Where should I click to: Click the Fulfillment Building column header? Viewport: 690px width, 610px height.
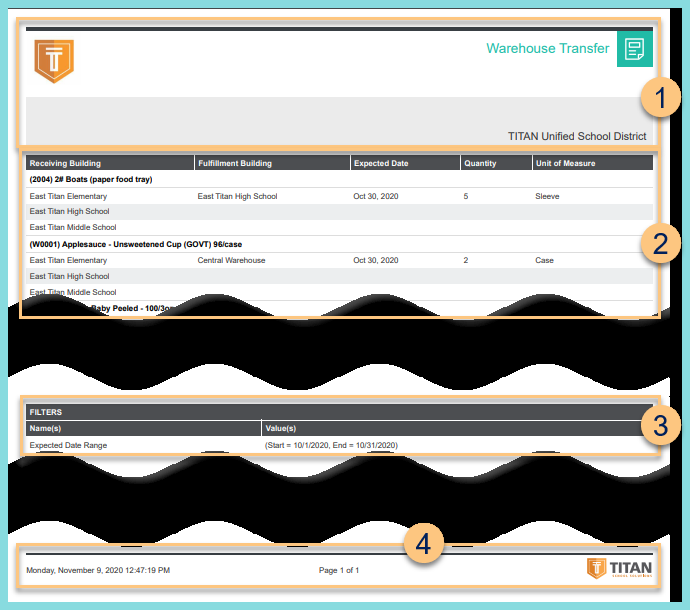272,163
